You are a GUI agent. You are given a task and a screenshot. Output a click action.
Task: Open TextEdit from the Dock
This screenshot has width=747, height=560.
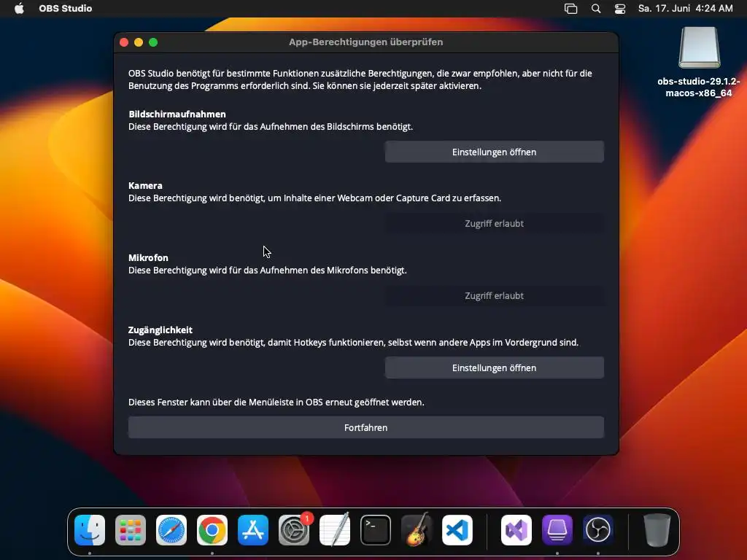(334, 530)
